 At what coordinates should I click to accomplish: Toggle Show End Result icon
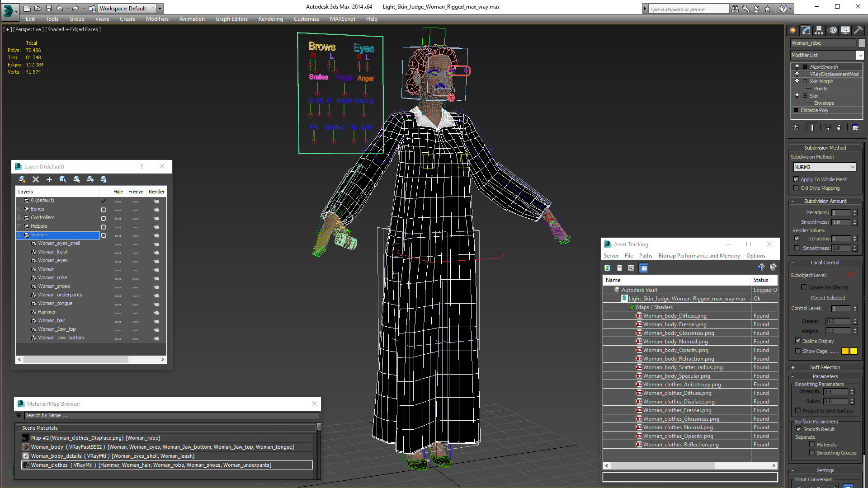point(812,127)
